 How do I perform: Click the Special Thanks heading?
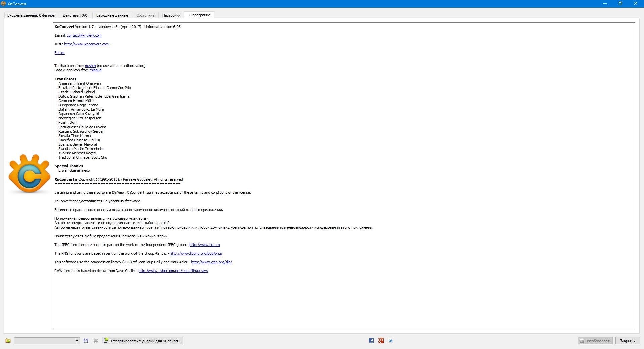coord(68,166)
